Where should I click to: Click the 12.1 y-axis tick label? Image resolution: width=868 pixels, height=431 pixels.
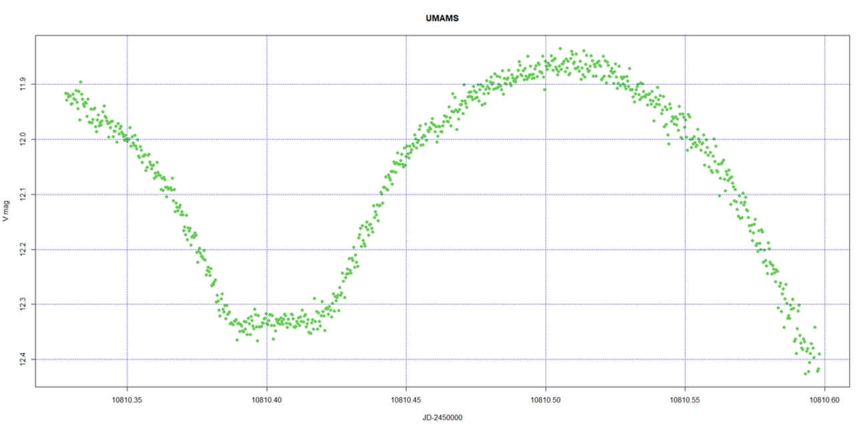(23, 194)
